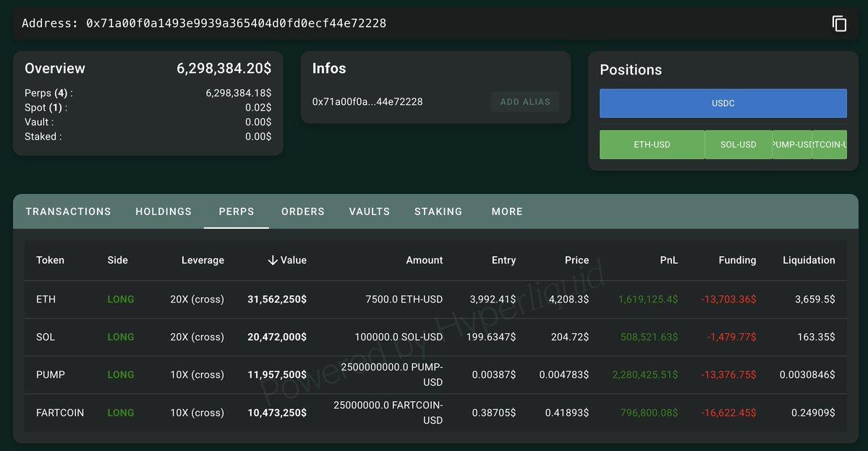Click the FARTCOIN token name
868x451 pixels.
tap(60, 413)
